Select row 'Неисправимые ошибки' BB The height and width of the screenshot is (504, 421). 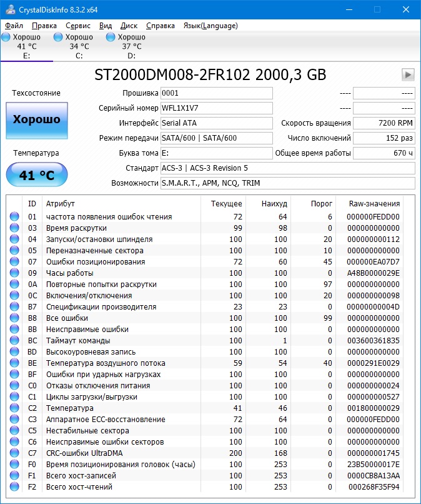coord(206,329)
